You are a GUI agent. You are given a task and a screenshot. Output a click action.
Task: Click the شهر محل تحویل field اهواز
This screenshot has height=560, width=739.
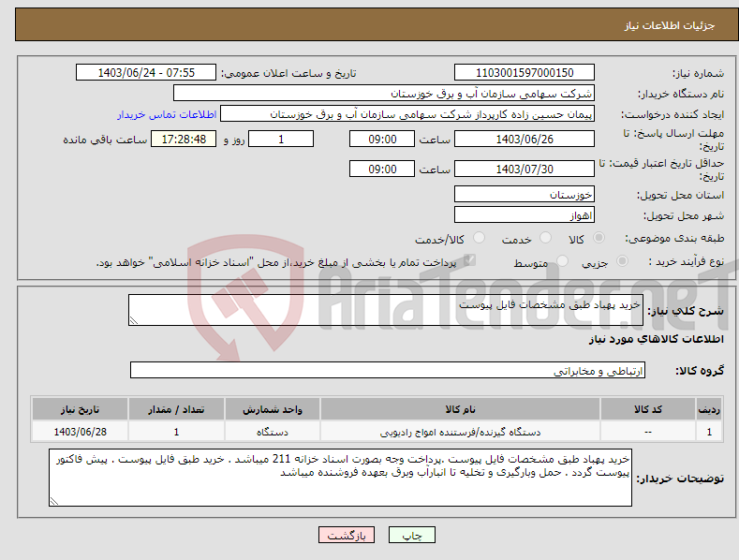pos(525,215)
